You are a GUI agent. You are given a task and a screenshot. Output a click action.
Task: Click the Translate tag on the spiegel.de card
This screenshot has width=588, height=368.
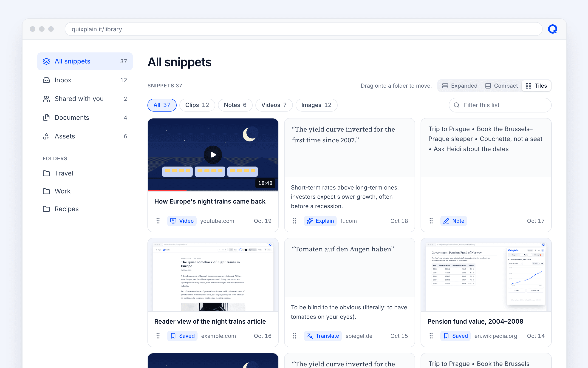click(323, 336)
